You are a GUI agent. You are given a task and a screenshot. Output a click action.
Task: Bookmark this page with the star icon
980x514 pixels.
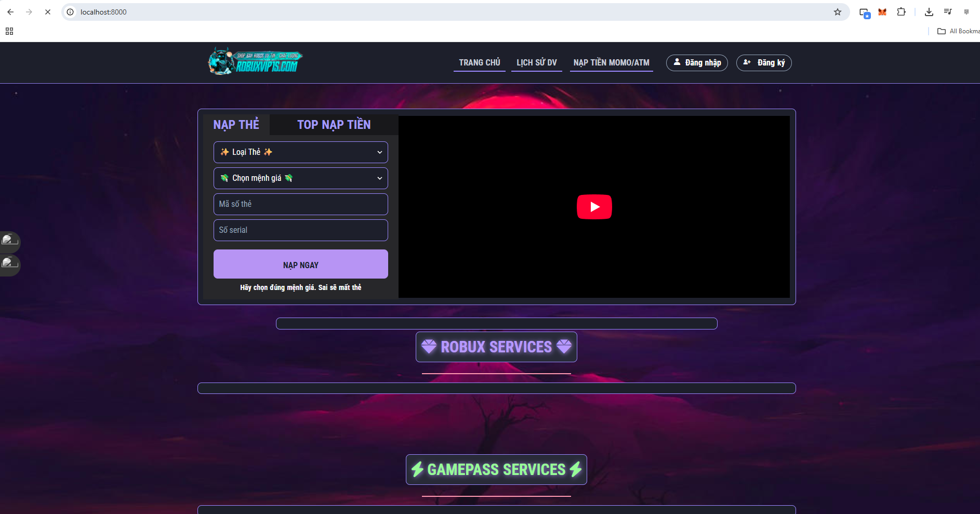pyautogui.click(x=837, y=12)
